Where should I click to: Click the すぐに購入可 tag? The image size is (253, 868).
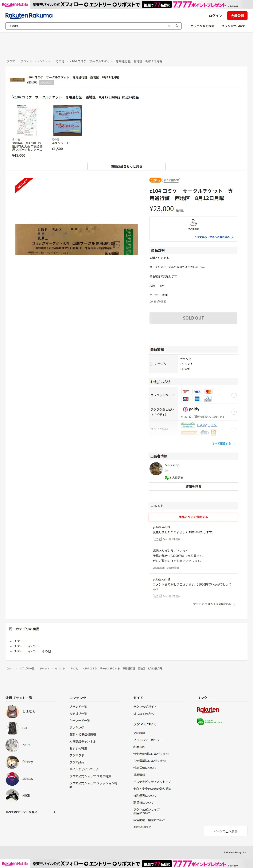pyautogui.click(x=171, y=180)
